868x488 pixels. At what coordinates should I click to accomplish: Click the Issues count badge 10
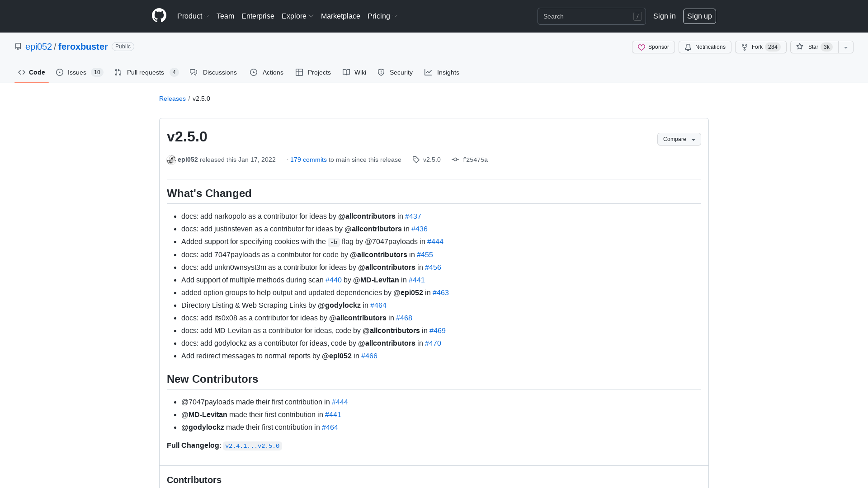click(x=97, y=72)
